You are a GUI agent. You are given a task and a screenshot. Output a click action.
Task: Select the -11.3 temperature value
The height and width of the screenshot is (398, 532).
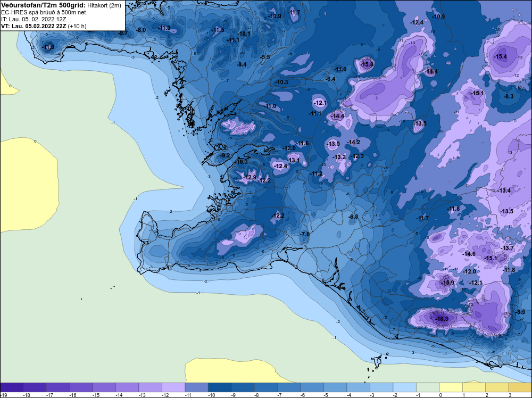pyautogui.click(x=164, y=28)
